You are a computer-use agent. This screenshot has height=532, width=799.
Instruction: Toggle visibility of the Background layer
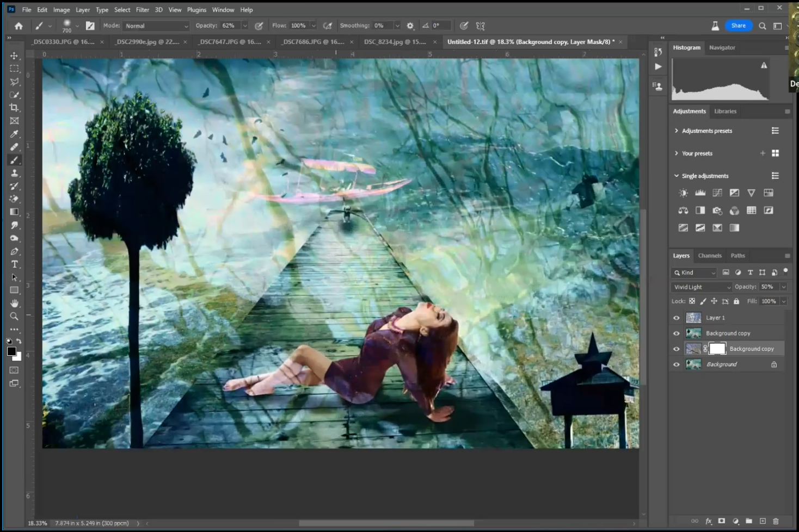[x=677, y=364]
